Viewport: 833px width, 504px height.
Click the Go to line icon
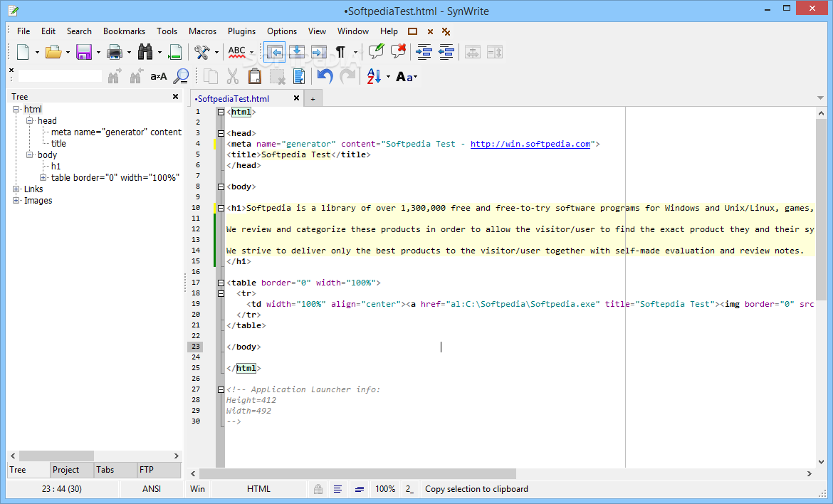tap(174, 52)
